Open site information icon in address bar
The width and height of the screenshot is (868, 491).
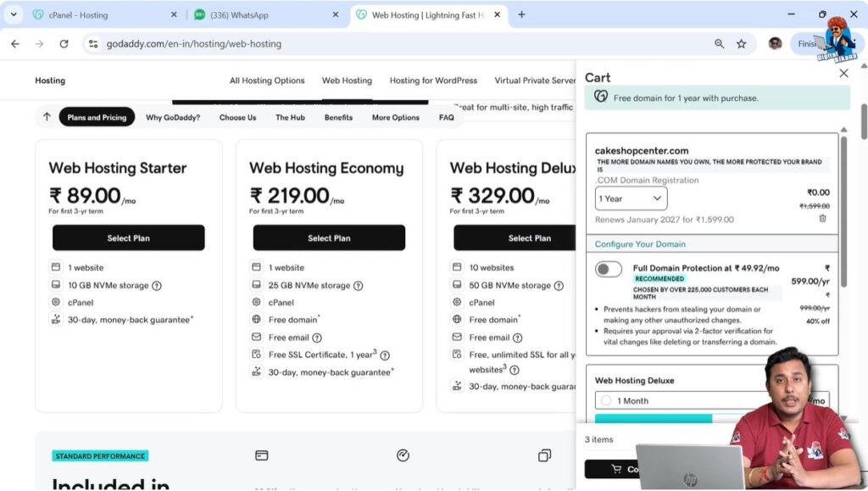pyautogui.click(x=93, y=44)
